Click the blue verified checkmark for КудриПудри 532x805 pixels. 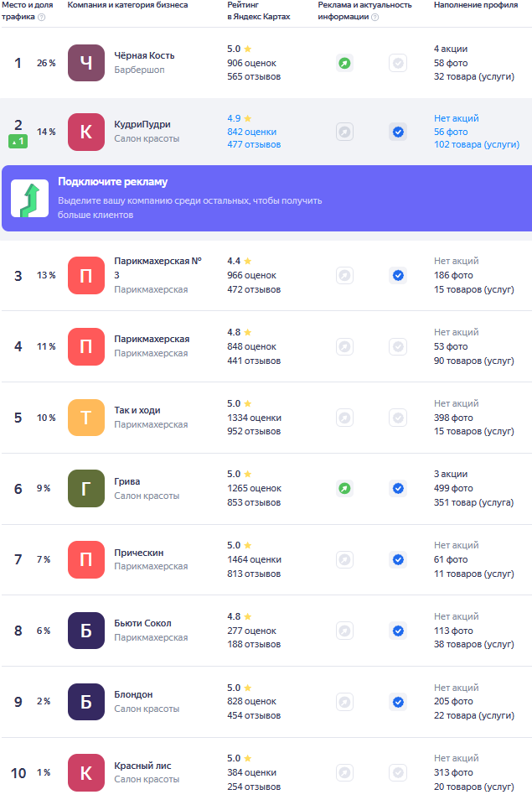pos(398,132)
